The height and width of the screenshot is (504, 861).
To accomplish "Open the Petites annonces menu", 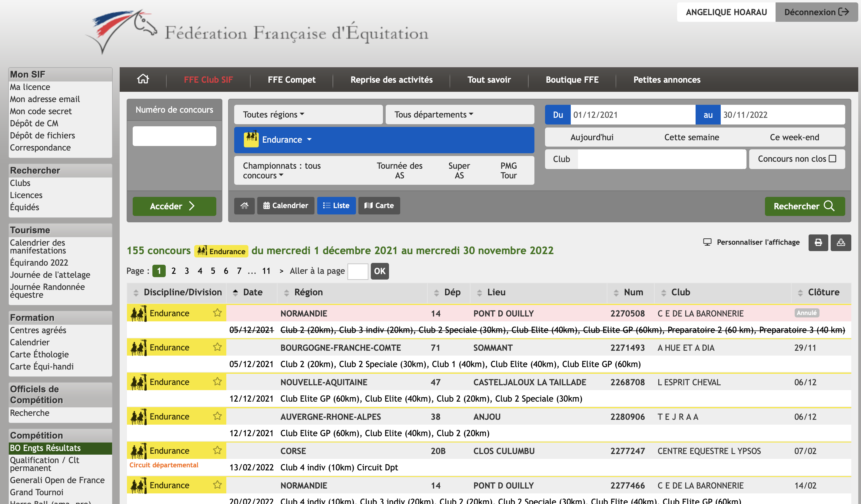I will (667, 80).
